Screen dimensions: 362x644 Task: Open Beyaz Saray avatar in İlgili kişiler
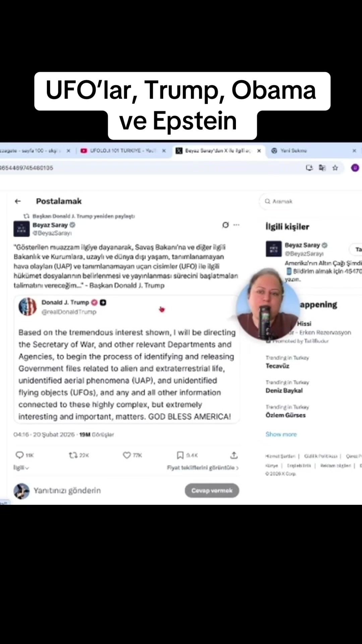coord(274,249)
